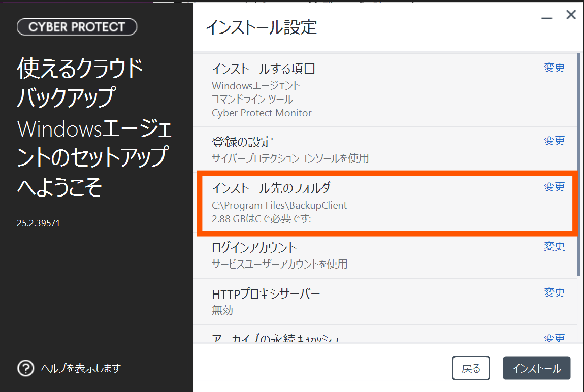Click the インストール button

(536, 368)
